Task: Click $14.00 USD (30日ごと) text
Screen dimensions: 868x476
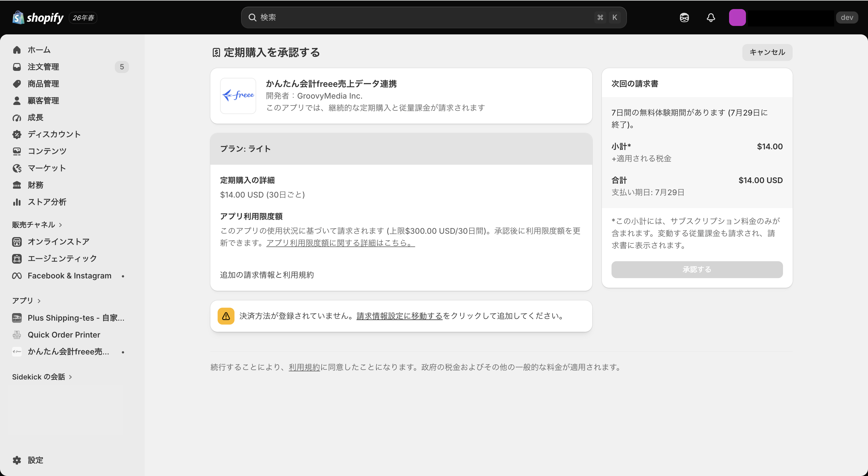Action: [262, 195]
